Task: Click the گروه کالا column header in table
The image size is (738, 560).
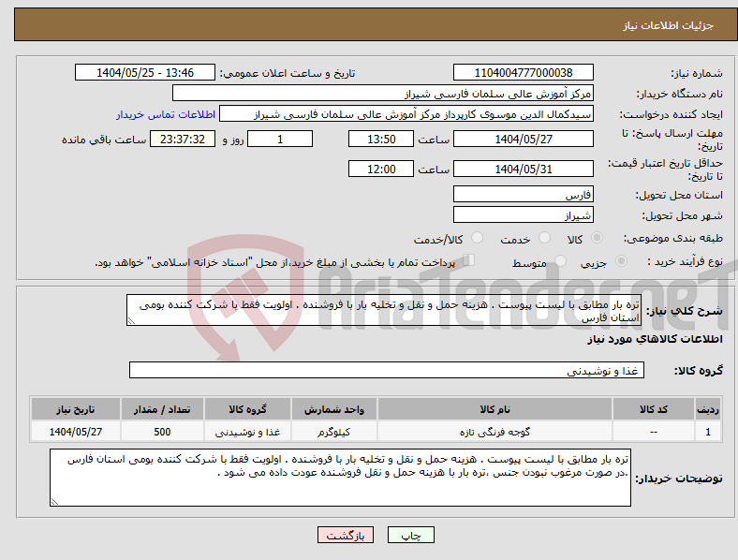Action: click(247, 409)
